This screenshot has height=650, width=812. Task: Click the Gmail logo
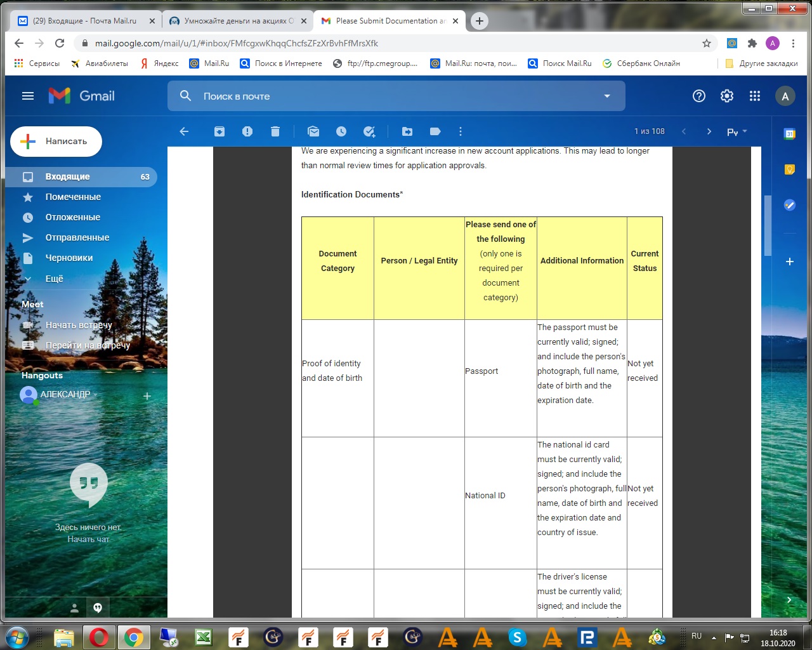click(x=82, y=96)
